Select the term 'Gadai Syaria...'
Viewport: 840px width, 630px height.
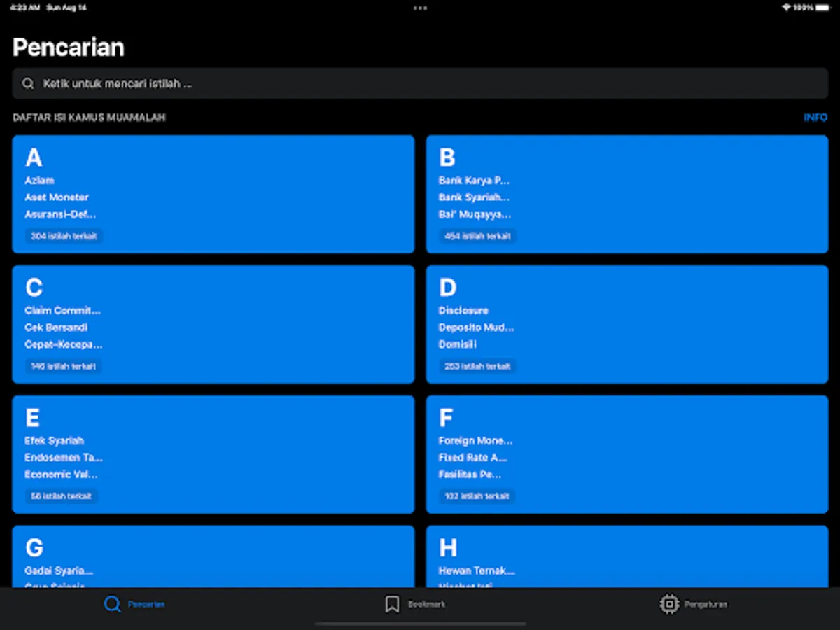coord(59,571)
